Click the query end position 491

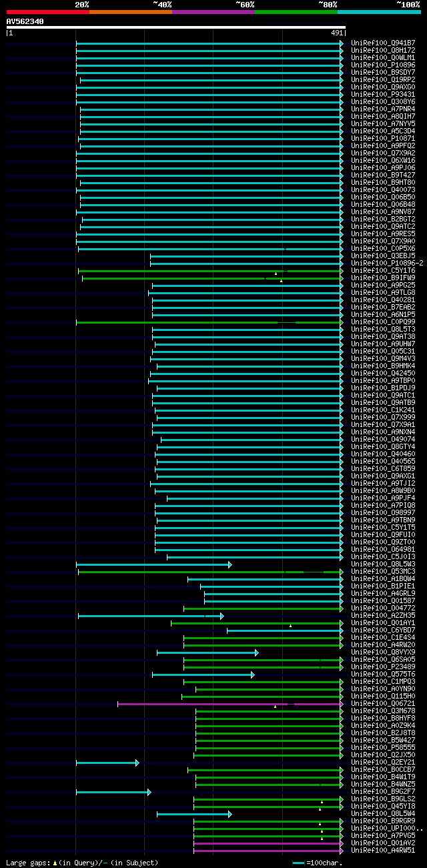[x=337, y=33]
